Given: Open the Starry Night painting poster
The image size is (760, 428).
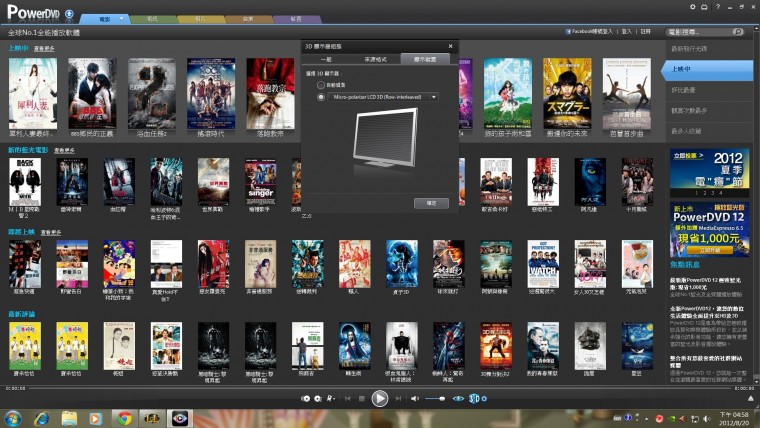Looking at the screenshot, I should click(x=637, y=346).
